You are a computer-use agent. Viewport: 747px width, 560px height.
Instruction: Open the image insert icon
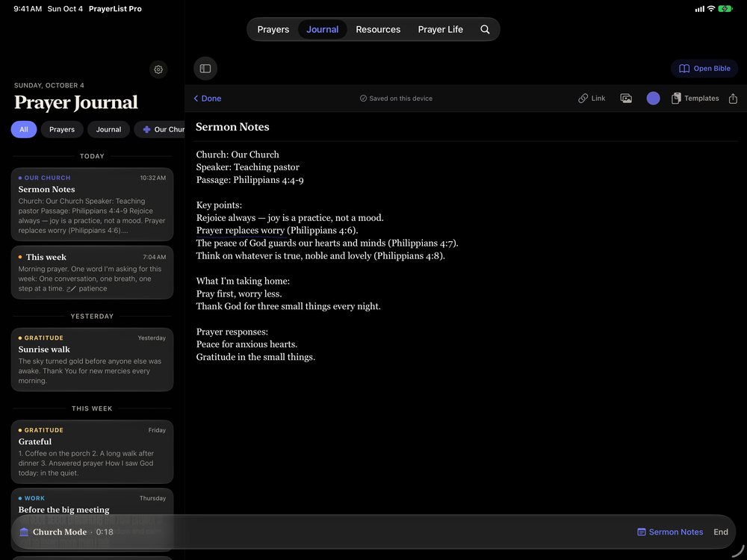[626, 98]
